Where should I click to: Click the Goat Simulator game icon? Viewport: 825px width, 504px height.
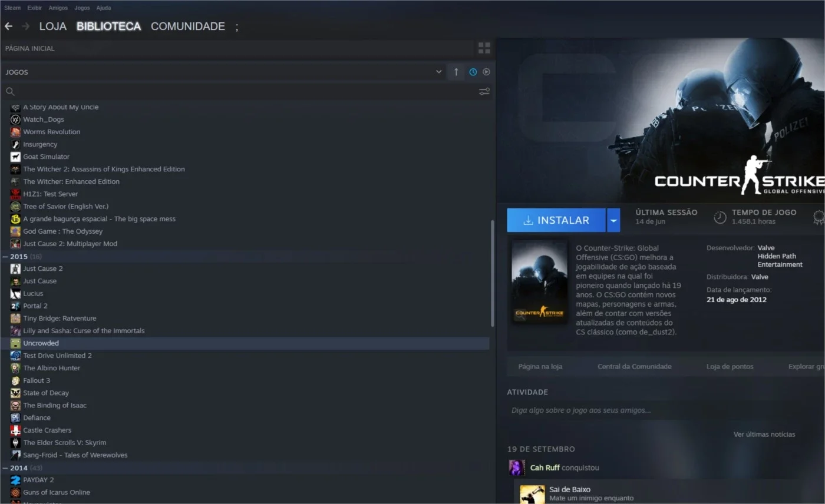[15, 157]
